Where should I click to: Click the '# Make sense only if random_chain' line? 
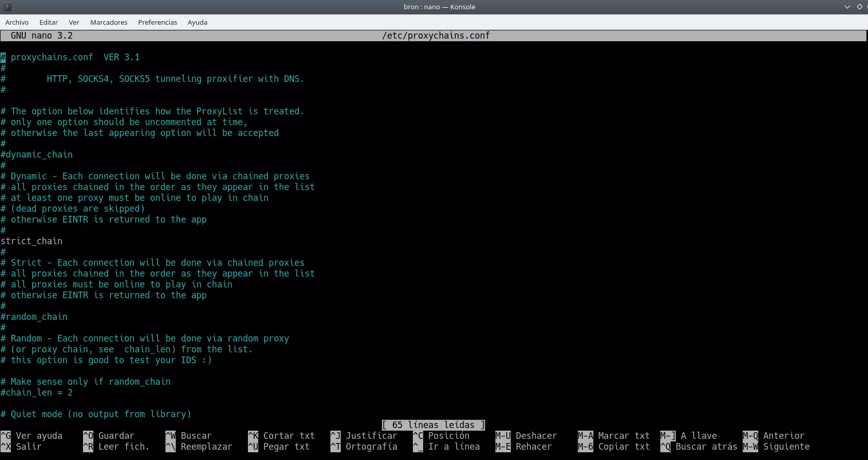(x=86, y=382)
